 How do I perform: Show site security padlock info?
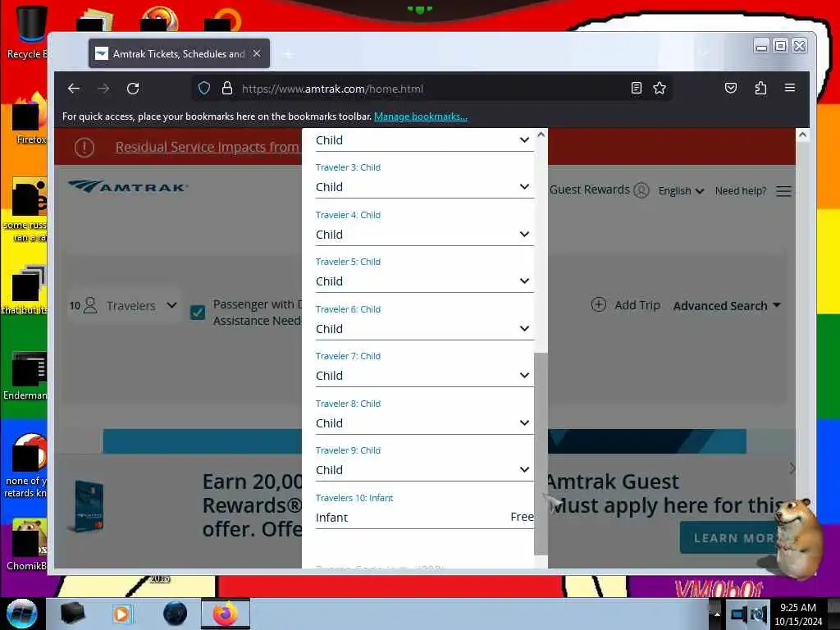pyautogui.click(x=227, y=89)
